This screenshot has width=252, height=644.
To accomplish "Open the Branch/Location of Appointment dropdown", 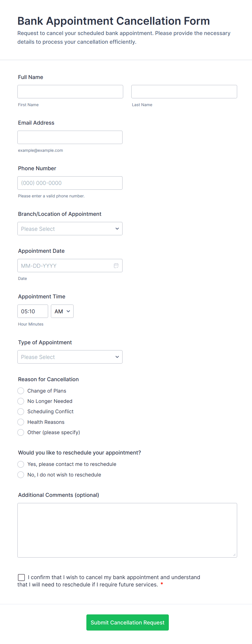I will 70,229.
